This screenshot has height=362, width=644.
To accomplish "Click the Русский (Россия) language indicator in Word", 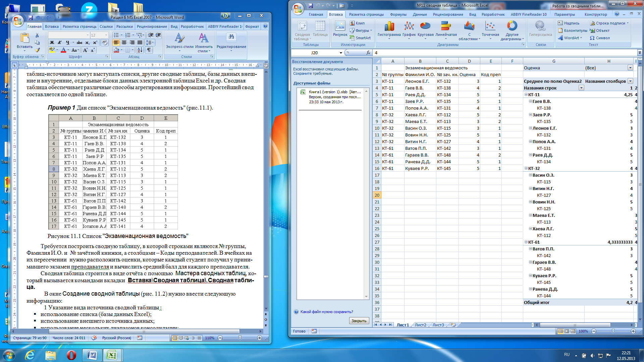I will [x=116, y=338].
